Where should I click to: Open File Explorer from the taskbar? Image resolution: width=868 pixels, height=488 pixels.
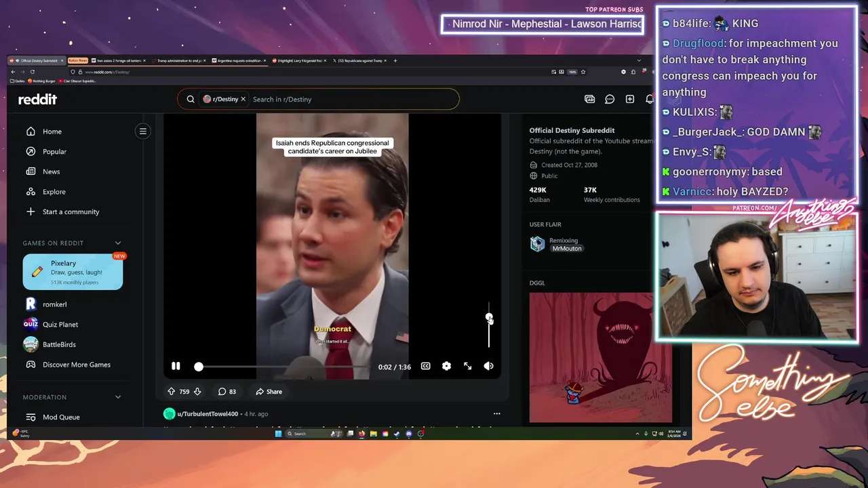[374, 434]
